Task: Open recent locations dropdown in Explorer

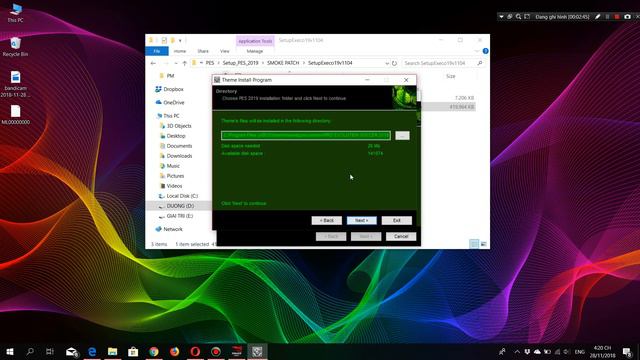Action: (x=176, y=63)
